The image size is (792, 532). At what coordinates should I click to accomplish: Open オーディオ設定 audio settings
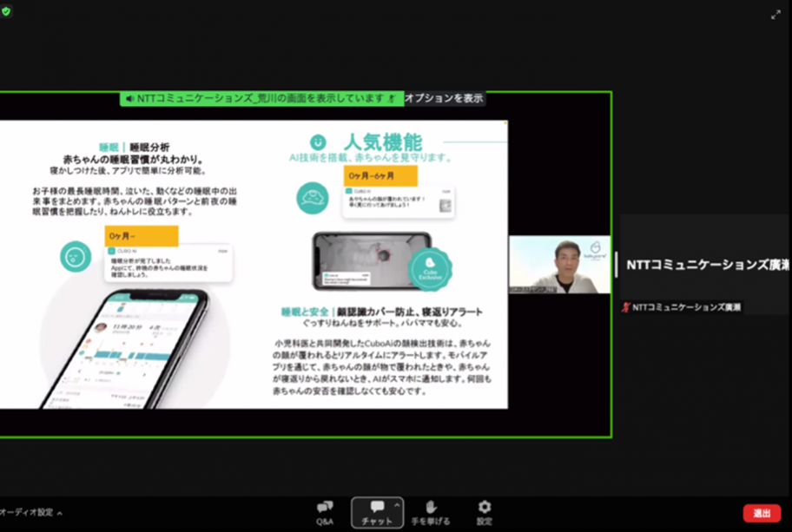pos(26,512)
